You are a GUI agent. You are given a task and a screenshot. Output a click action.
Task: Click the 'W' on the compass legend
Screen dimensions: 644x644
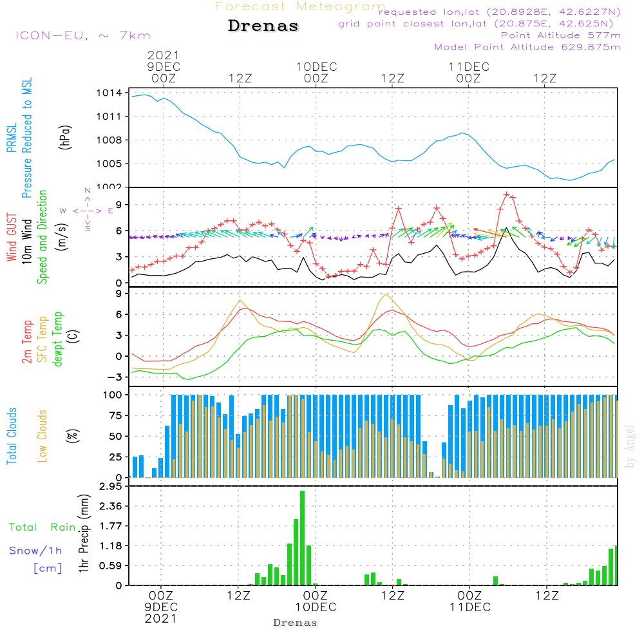tap(63, 211)
